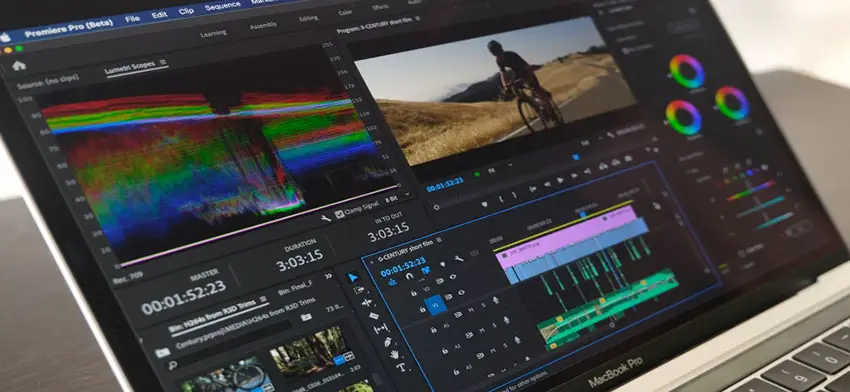Switch to the Editing workspace tab
Viewport: 850px width, 392px height.
pyautogui.click(x=308, y=18)
